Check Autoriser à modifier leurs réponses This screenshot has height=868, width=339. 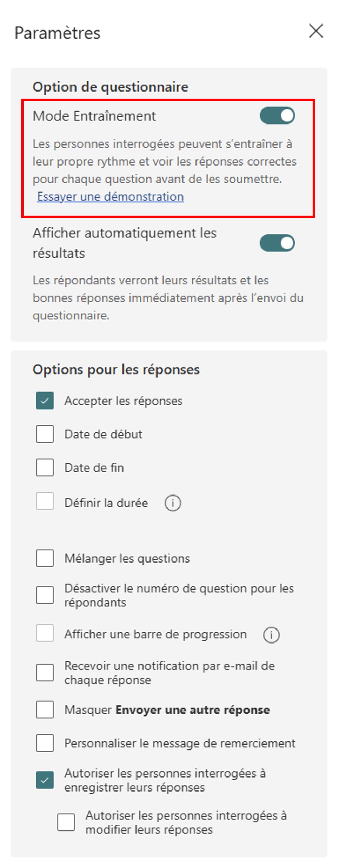66,822
